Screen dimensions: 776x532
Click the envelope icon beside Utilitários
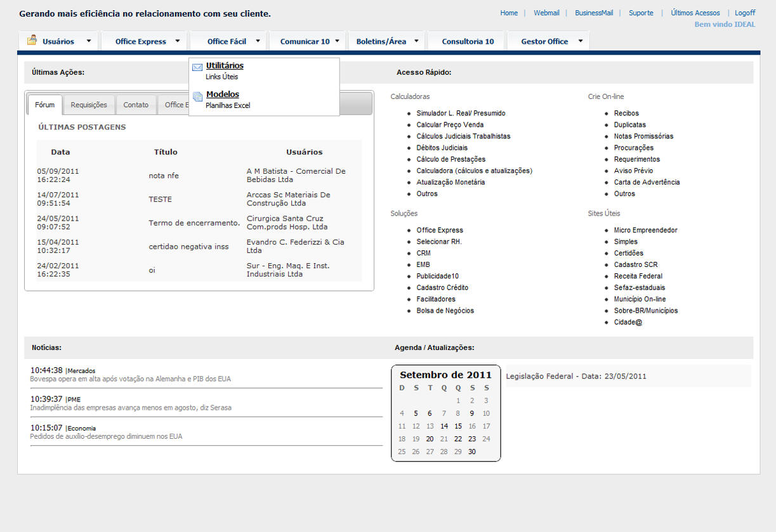197,67
